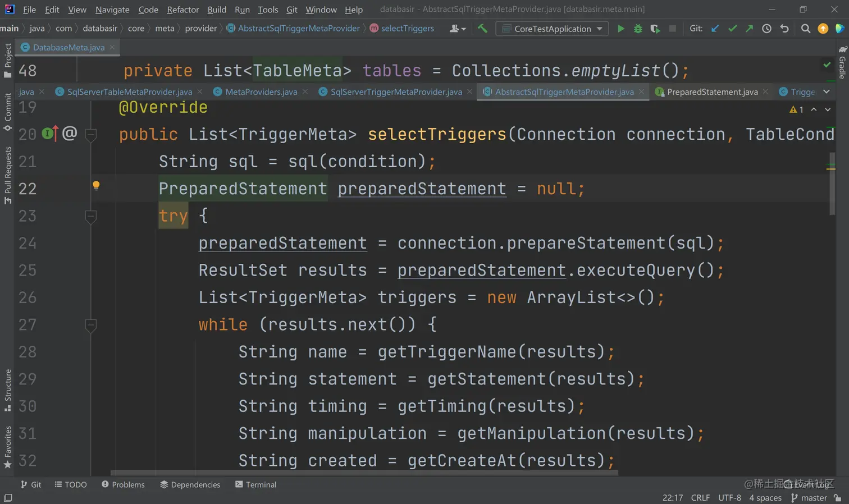The width and height of the screenshot is (849, 504).
Task: Click line number 25 in the gutter
Action: click(x=28, y=271)
